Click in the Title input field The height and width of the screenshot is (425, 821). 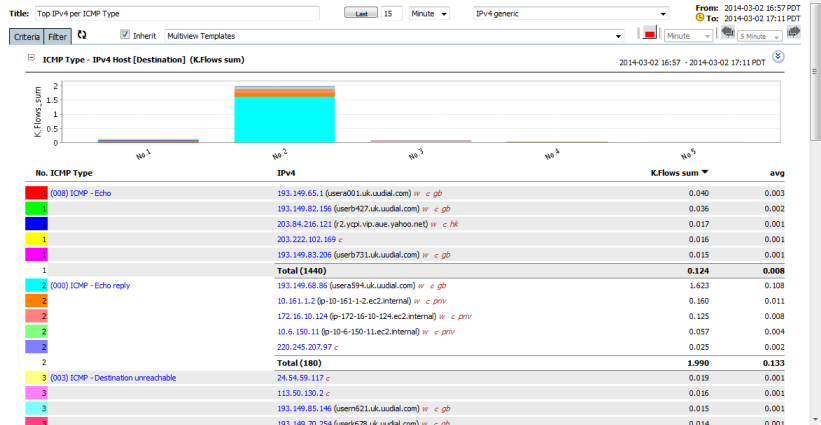[x=177, y=14]
